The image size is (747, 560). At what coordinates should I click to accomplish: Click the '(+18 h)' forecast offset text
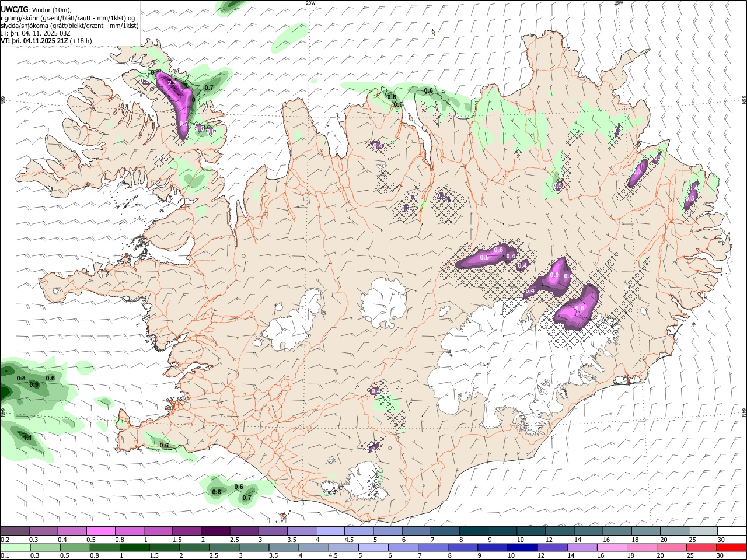click(x=81, y=41)
